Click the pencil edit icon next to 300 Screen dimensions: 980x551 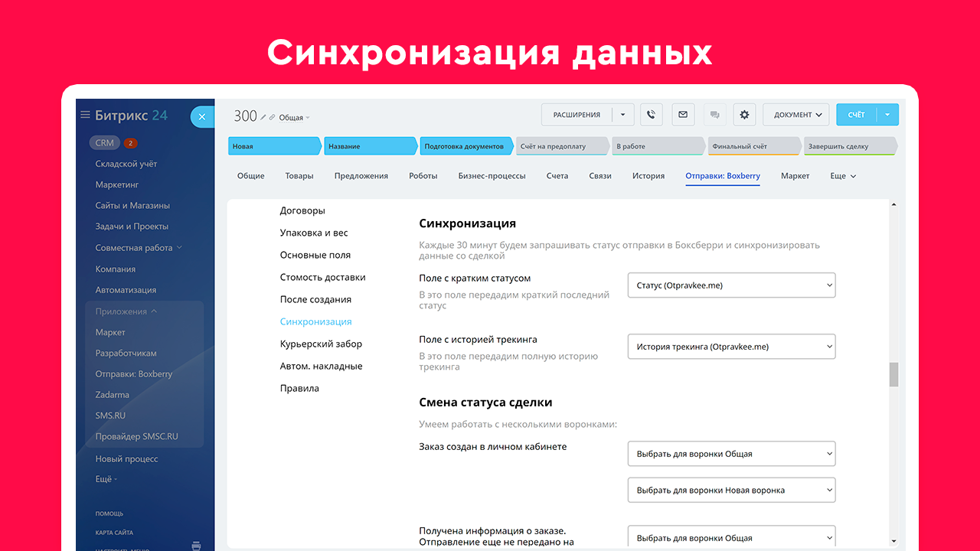click(x=263, y=117)
